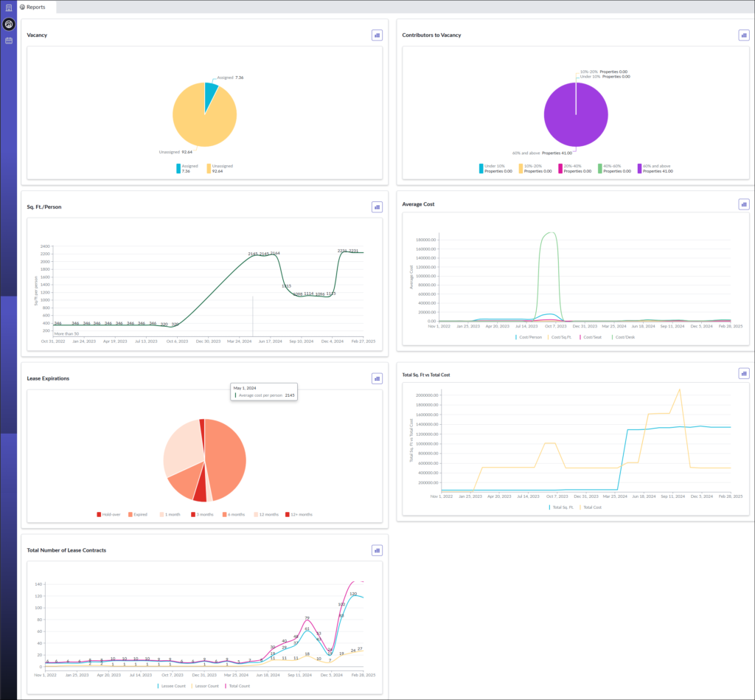The image size is (755, 700).
Task: Open chart type selector on Sq. Ft./Person card
Action: (x=377, y=207)
